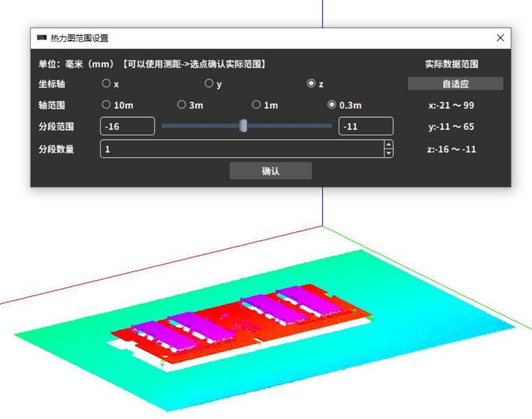Pick the 1m axis range option
532x419 pixels.
(256, 105)
